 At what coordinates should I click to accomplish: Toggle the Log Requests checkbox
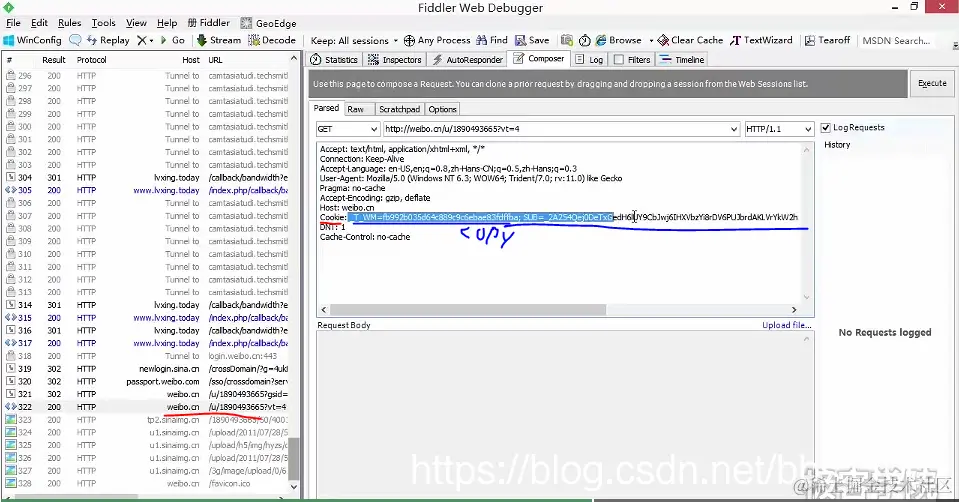(826, 128)
